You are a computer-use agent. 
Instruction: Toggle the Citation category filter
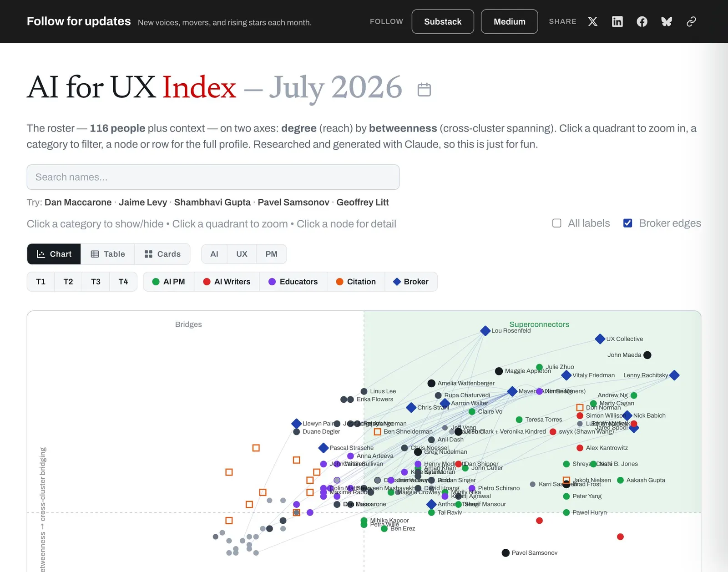pos(356,282)
